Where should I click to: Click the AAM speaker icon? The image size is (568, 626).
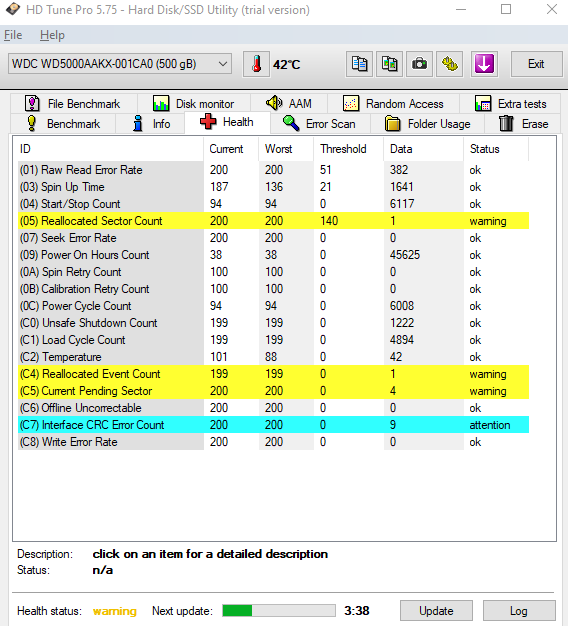274,103
